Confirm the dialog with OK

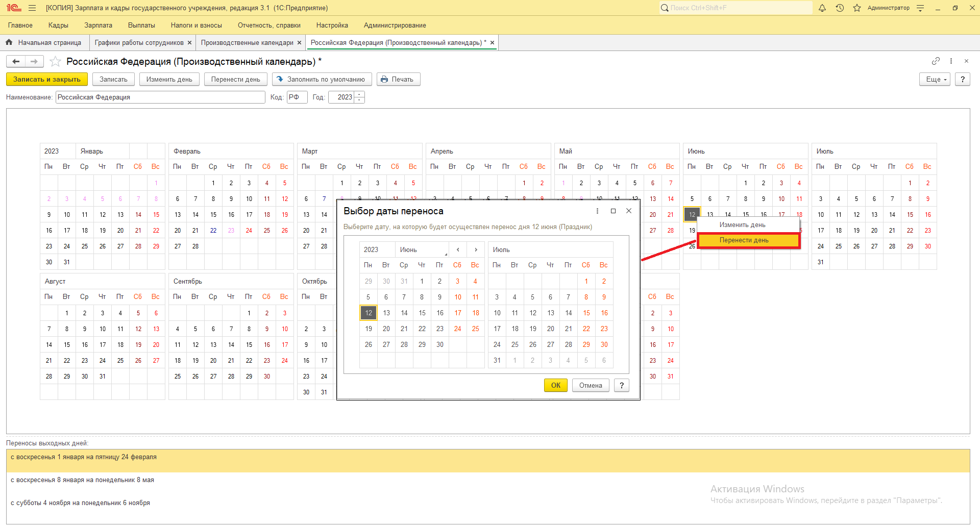click(556, 385)
